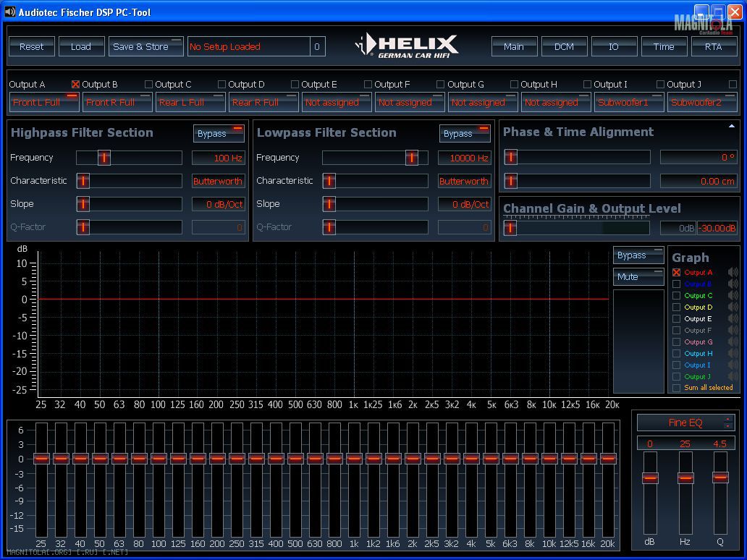Enable Output D in the Graph panel
Screen dimensions: 747x560
pos(677,307)
